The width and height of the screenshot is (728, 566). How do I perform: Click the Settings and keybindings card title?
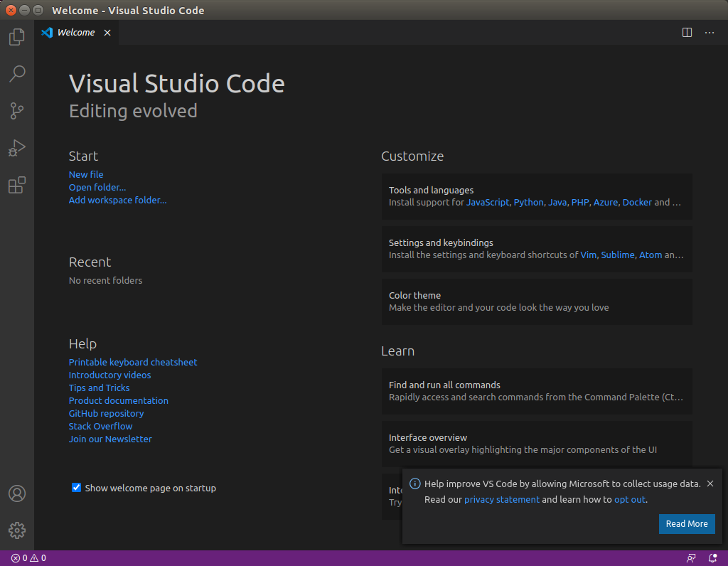coord(441,243)
